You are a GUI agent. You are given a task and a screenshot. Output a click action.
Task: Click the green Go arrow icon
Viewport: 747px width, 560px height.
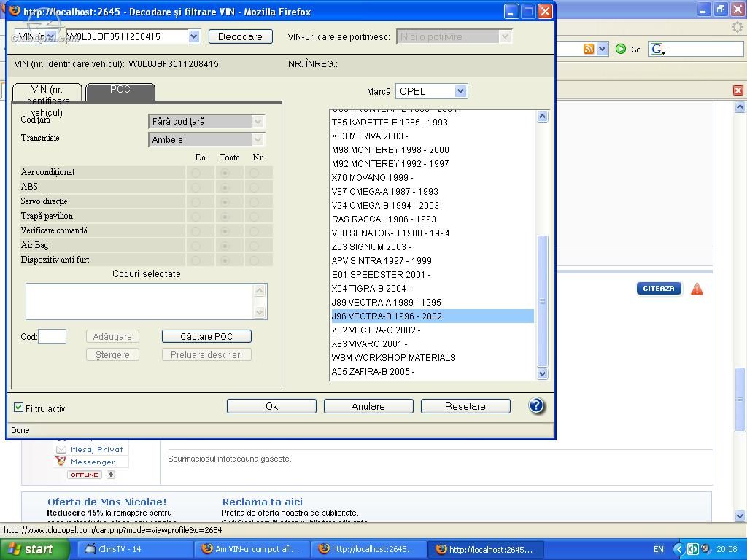620,49
